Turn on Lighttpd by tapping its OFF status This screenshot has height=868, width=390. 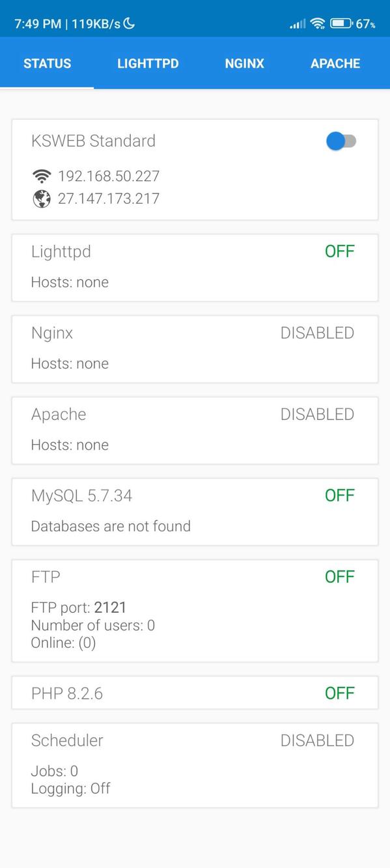(340, 251)
